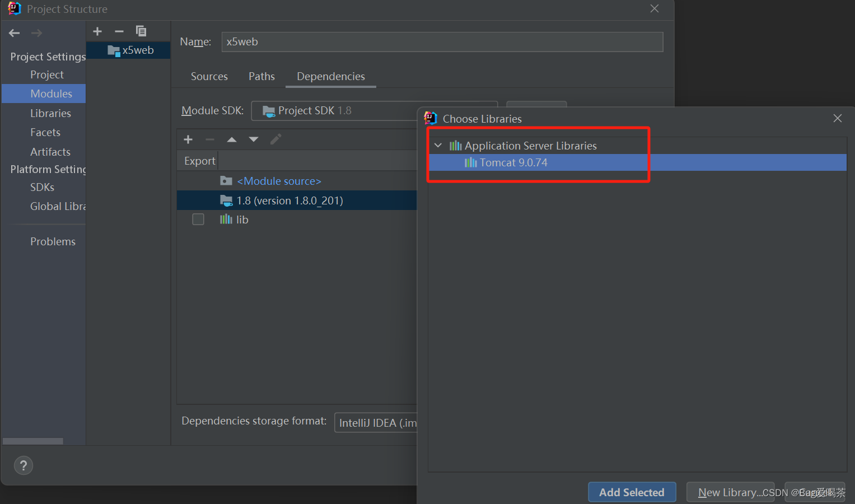Click the Export column header
Screen dimensions: 855x504
200,161
